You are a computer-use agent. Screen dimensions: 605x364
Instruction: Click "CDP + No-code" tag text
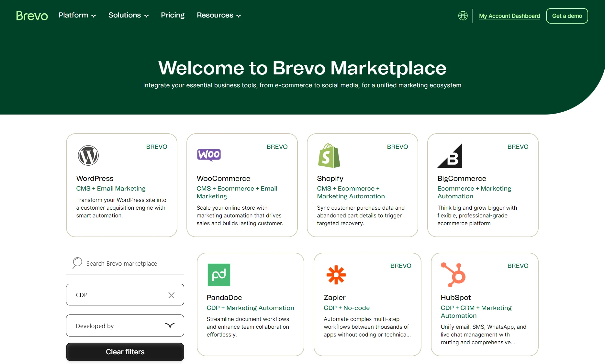[x=347, y=308]
